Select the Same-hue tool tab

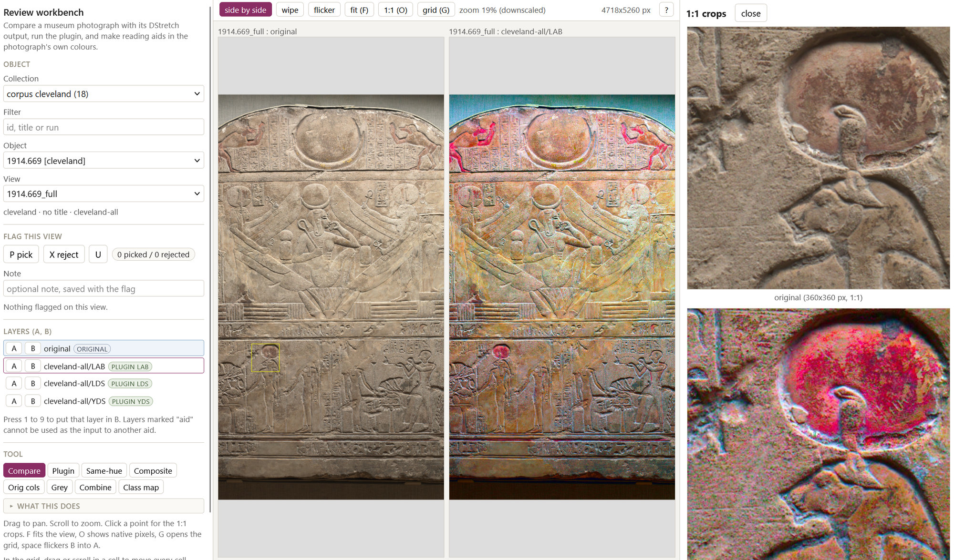(x=104, y=471)
